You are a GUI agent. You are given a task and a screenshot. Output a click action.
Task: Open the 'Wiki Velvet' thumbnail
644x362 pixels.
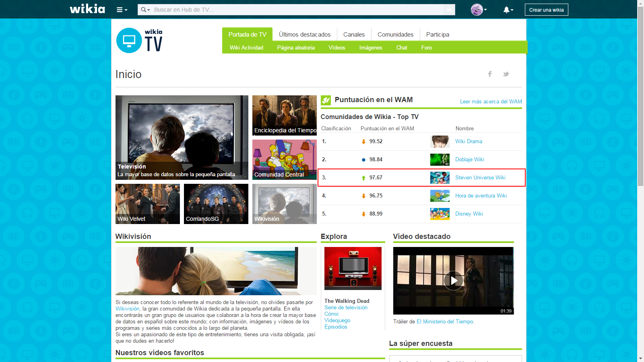coord(148,204)
